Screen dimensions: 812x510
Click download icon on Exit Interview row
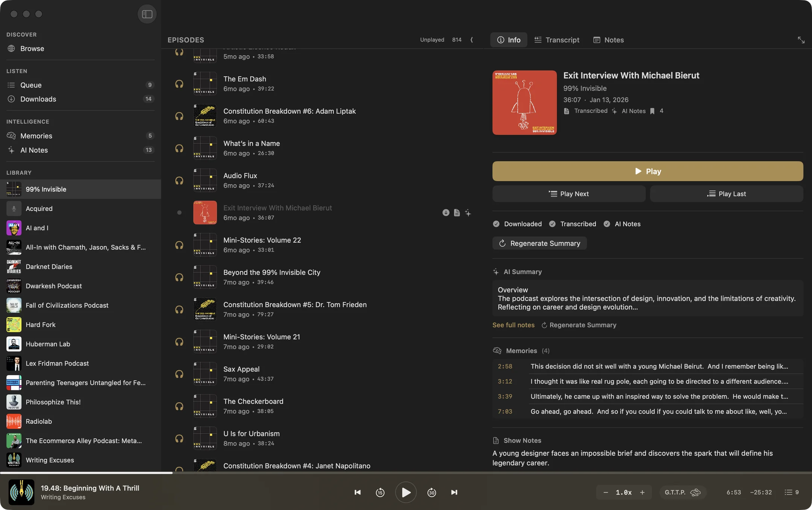point(446,212)
